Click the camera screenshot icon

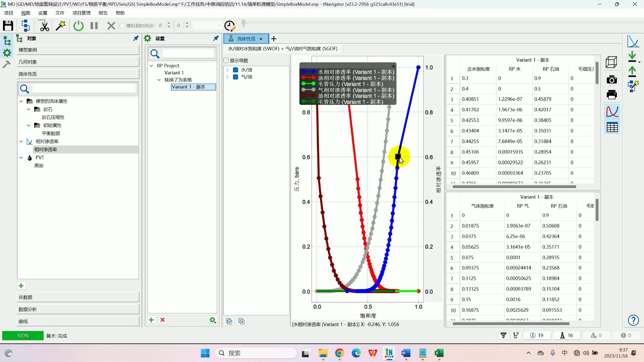point(611,79)
